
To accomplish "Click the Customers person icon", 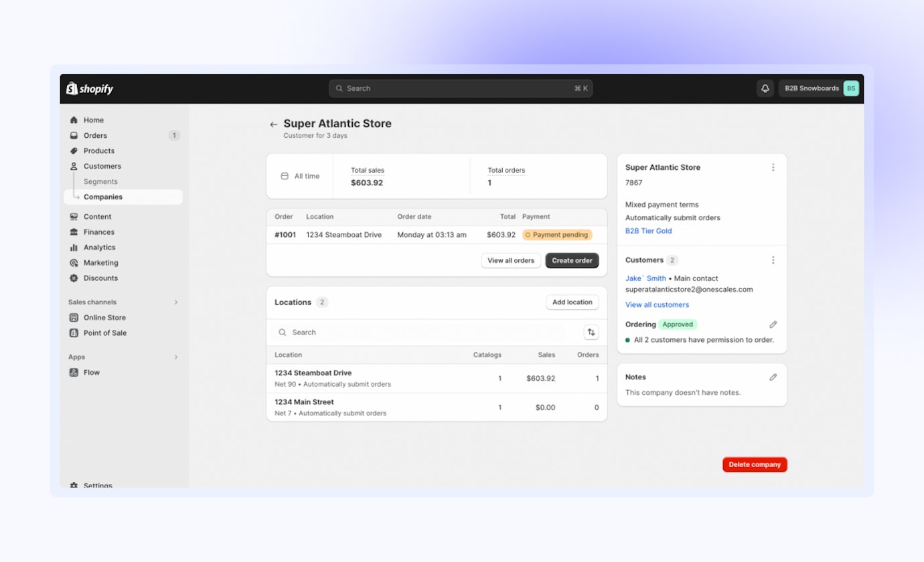I will [x=74, y=167].
